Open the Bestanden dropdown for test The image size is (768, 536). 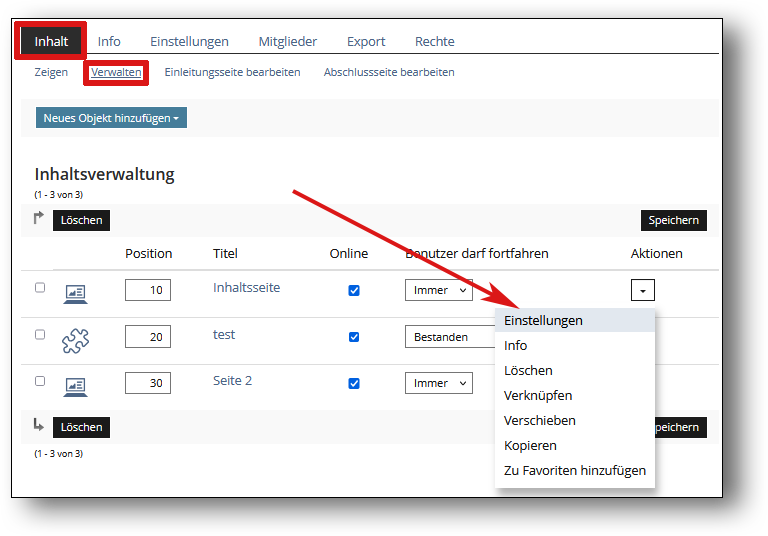click(447, 337)
